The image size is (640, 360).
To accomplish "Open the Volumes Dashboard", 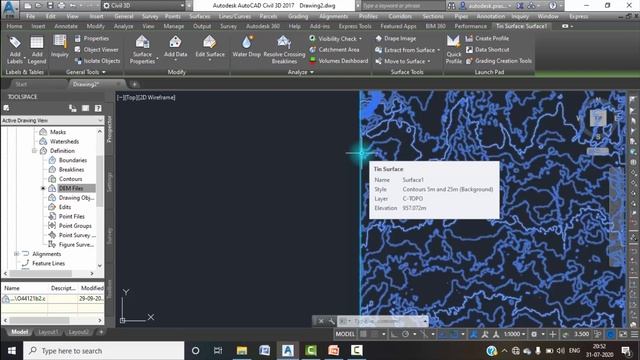I will (x=338, y=61).
